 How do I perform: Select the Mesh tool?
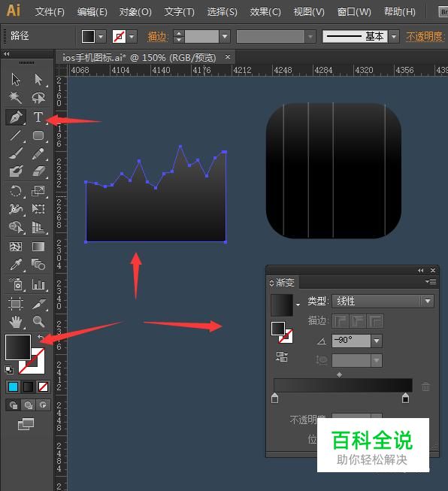[16, 247]
